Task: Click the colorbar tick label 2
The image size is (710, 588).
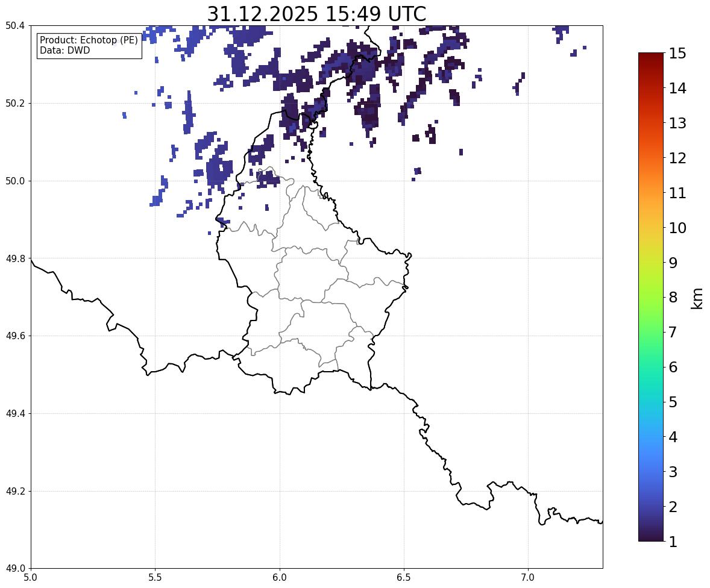Action: pos(673,507)
